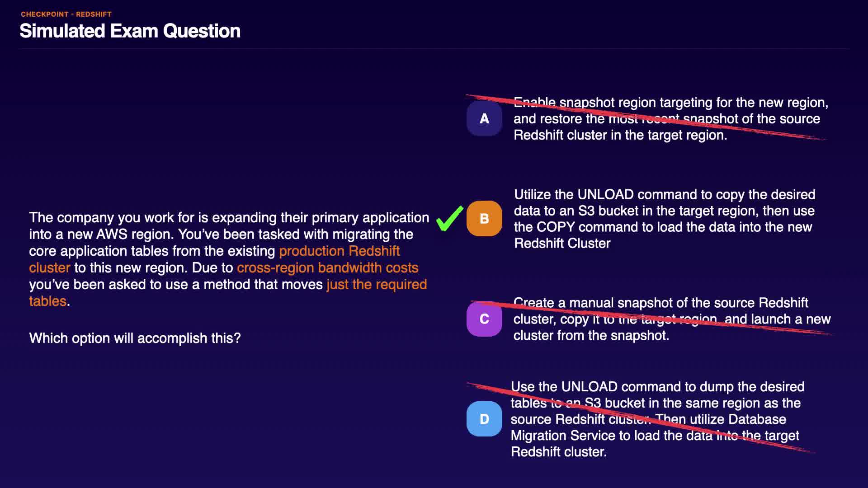Viewport: 868px width, 488px height.
Task: Click the orange "tables" word ending the question
Action: (x=47, y=301)
